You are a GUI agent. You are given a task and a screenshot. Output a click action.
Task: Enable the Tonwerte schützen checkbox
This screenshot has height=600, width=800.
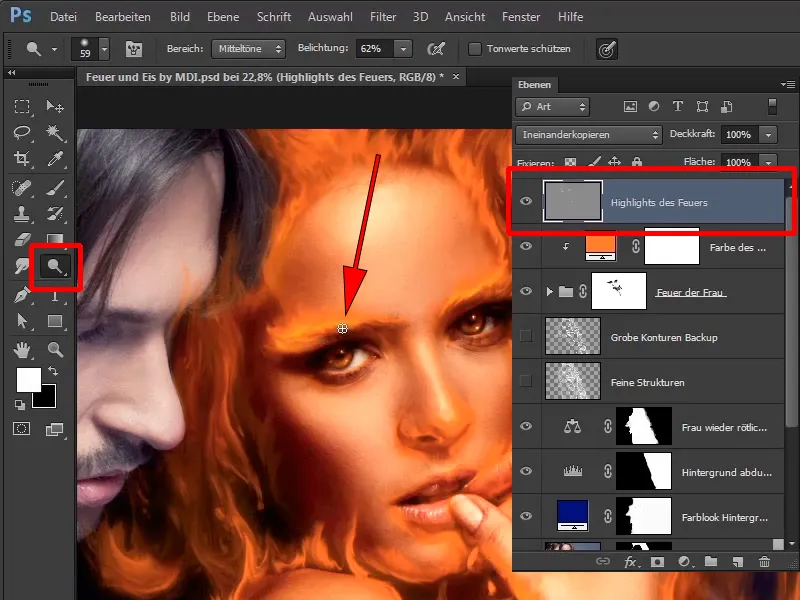(x=475, y=49)
